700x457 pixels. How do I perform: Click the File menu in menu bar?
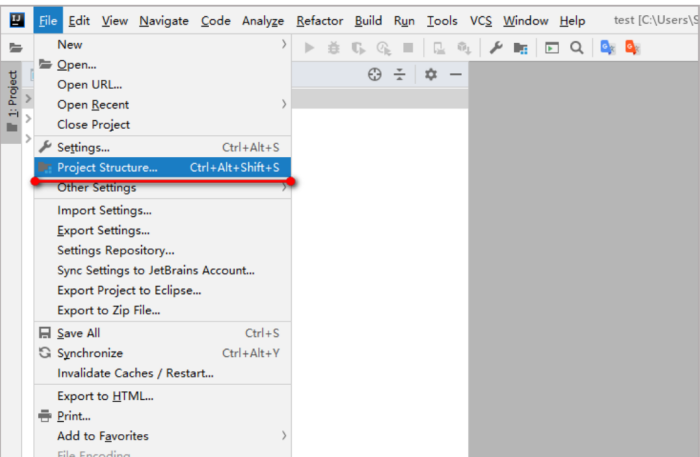click(x=48, y=21)
